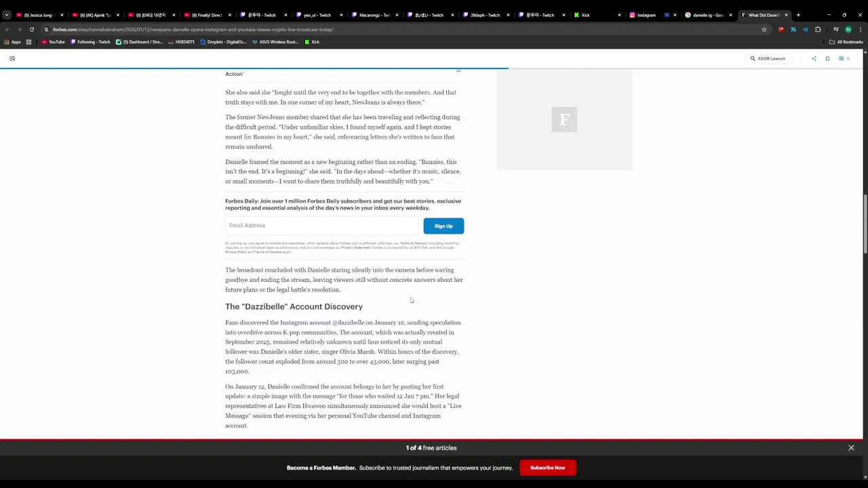Switch to the danielle ig Google tab
The height and width of the screenshot is (488, 868).
(707, 15)
